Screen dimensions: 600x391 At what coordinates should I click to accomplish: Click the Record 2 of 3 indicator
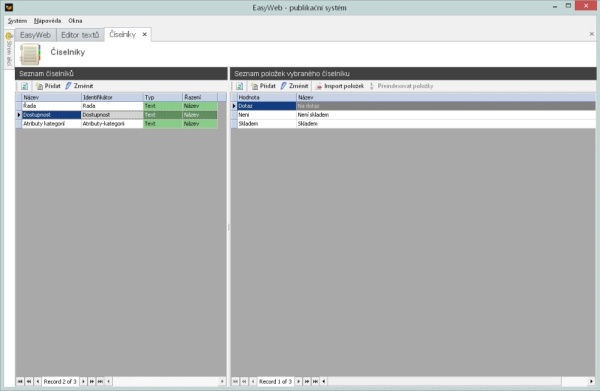tap(60, 381)
